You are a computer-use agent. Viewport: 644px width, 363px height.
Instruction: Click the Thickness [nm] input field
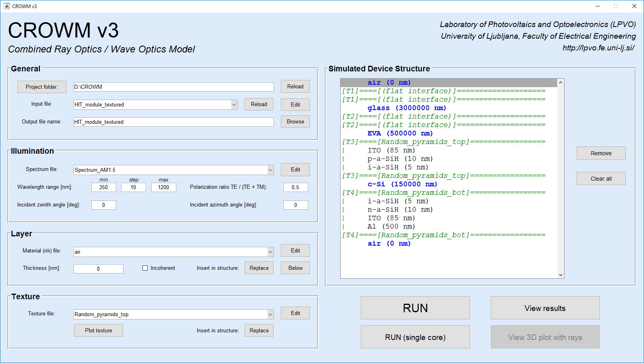pyautogui.click(x=98, y=269)
